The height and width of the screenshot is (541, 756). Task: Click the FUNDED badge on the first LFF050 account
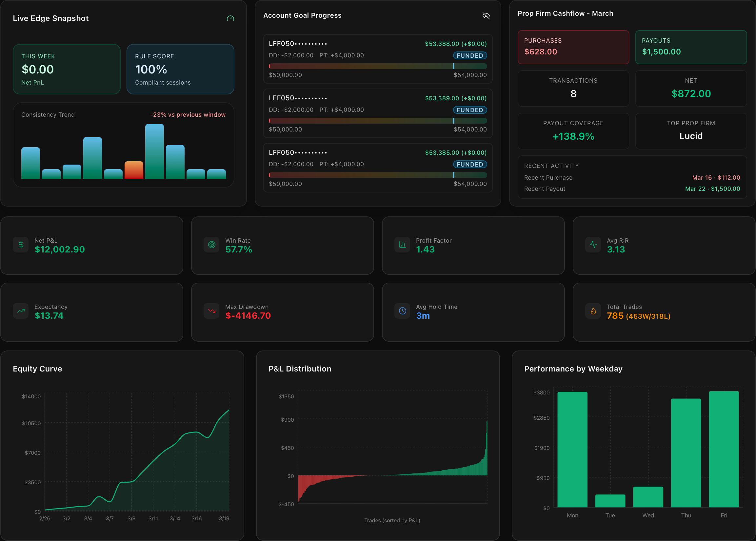pos(469,56)
